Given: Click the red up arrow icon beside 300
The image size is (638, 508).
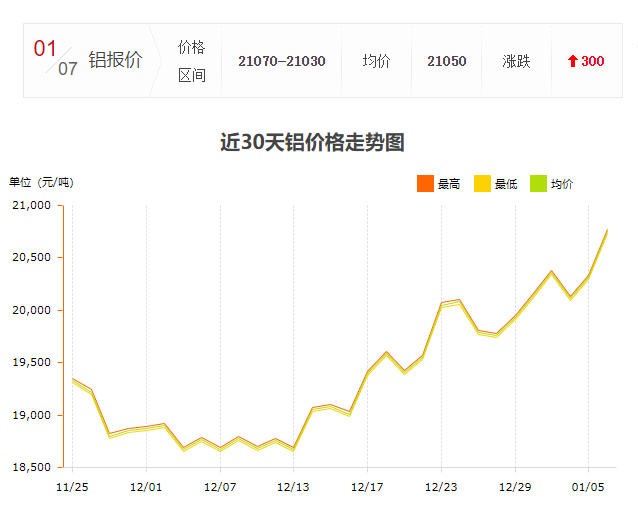Looking at the screenshot, I should [x=573, y=61].
